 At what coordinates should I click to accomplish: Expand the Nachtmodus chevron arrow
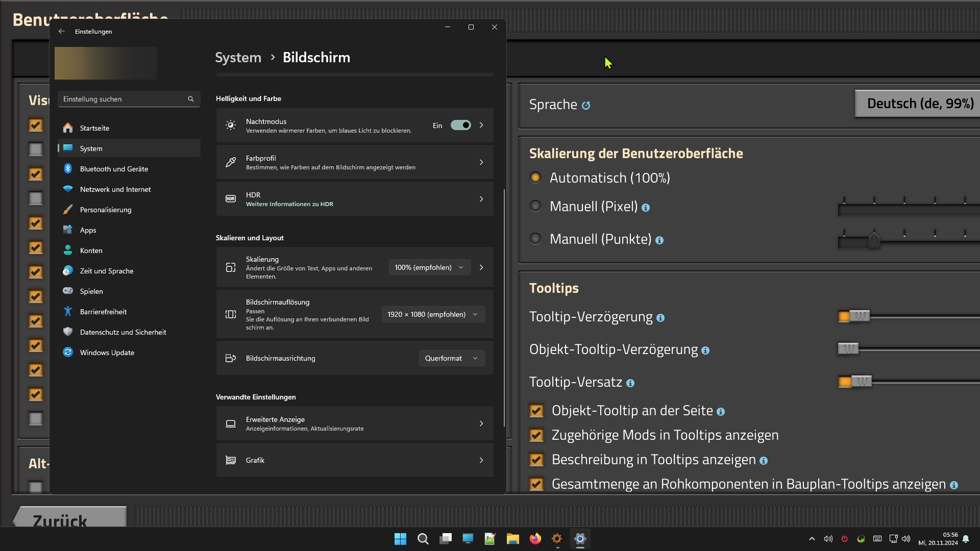pyautogui.click(x=481, y=126)
